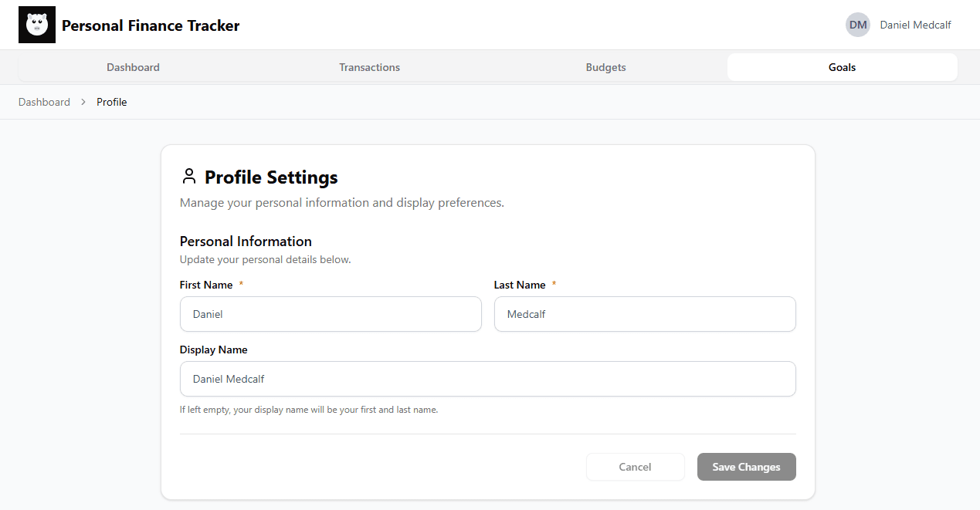Click the breadcrumb chevron separator
Image resolution: width=980 pixels, height=510 pixels.
(83, 102)
